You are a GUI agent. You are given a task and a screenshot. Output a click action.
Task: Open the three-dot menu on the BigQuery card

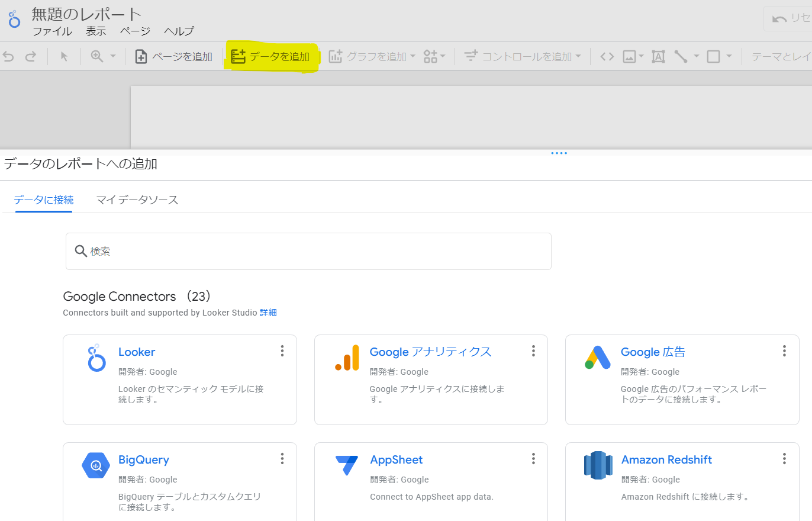pos(282,459)
